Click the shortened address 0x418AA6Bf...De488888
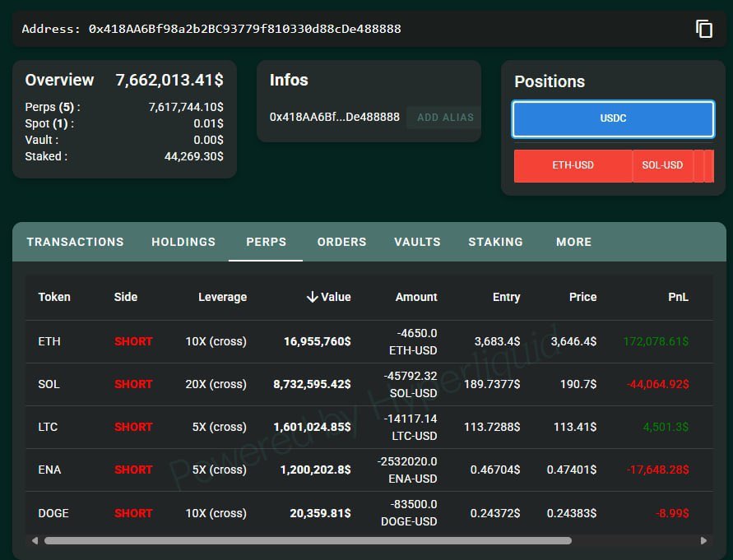 (335, 117)
